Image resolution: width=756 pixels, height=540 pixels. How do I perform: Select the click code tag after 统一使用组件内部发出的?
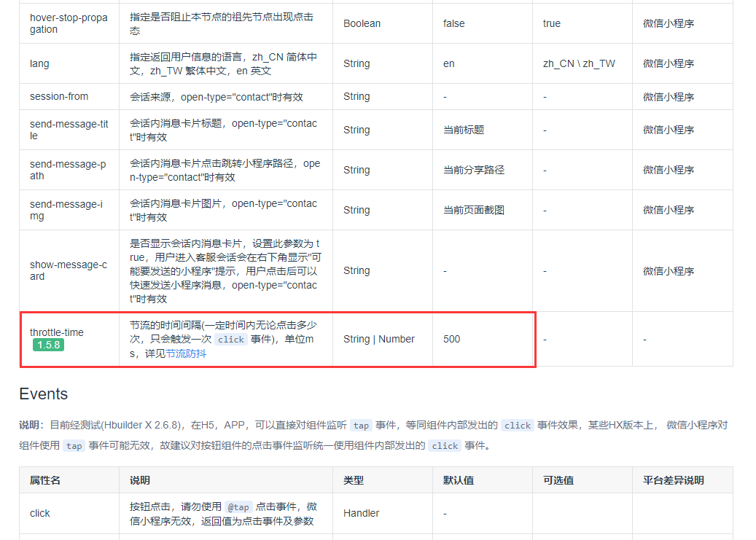click(445, 445)
